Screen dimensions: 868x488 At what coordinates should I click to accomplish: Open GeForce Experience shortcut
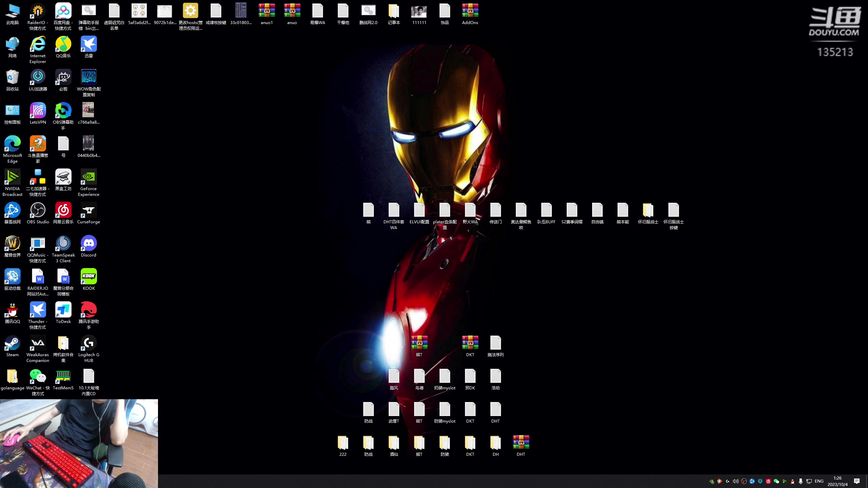coord(88,183)
